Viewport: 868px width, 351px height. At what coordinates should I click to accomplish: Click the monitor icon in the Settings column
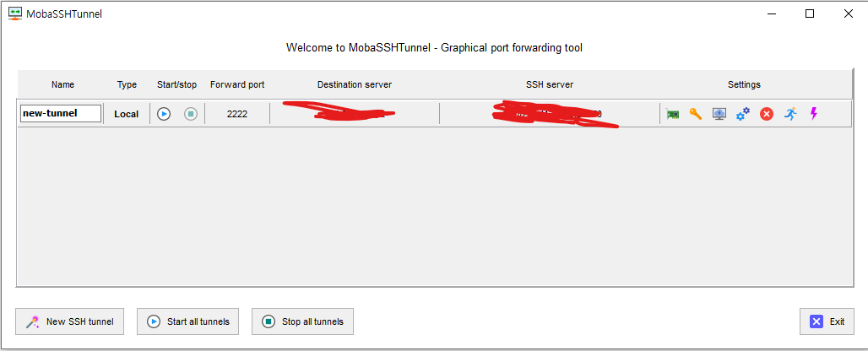(x=719, y=114)
